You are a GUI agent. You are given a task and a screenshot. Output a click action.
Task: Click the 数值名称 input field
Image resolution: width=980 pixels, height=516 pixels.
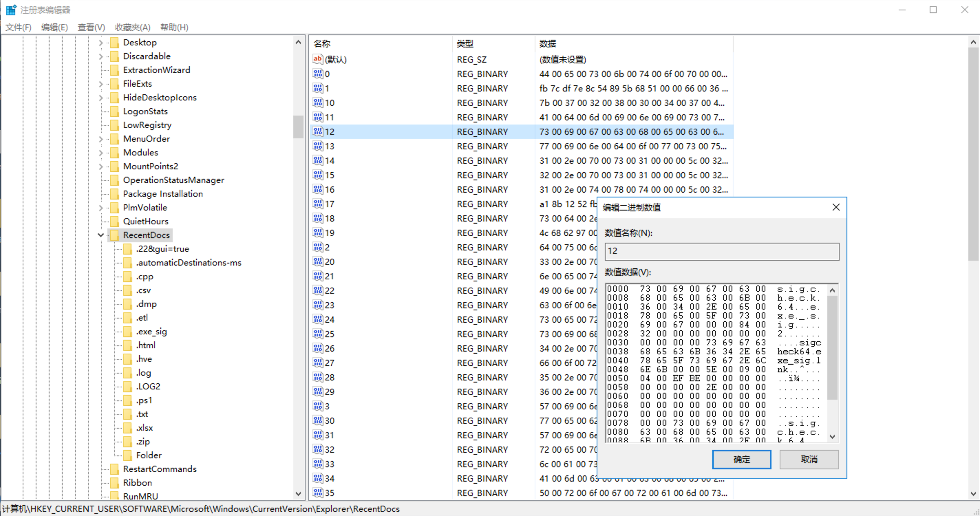[721, 251]
